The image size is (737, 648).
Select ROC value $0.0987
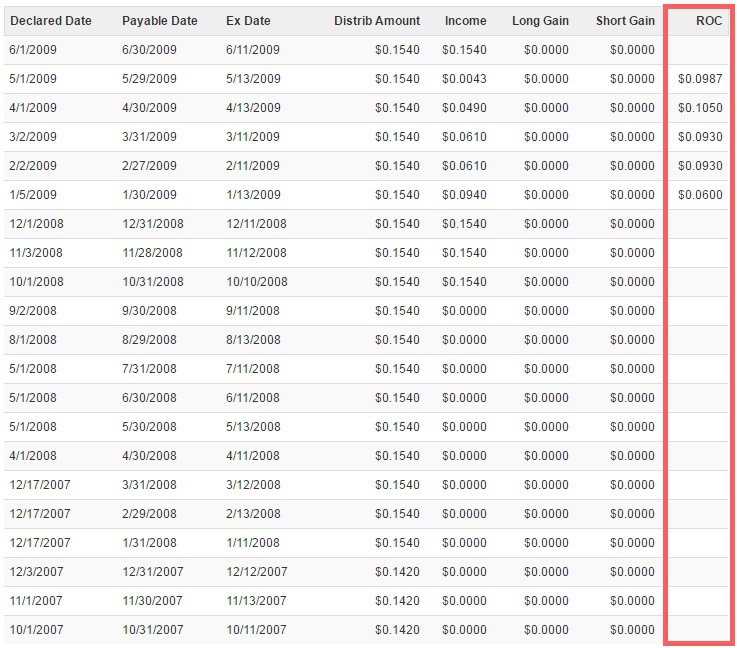(x=700, y=79)
